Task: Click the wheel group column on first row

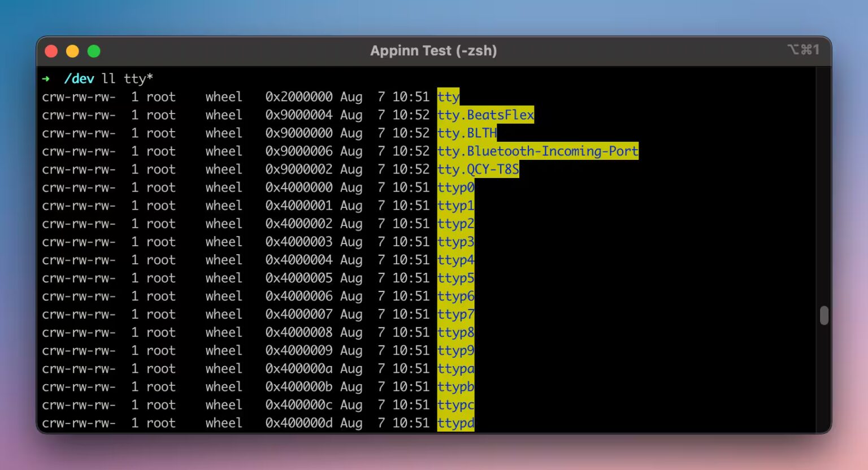Action: coord(223,97)
